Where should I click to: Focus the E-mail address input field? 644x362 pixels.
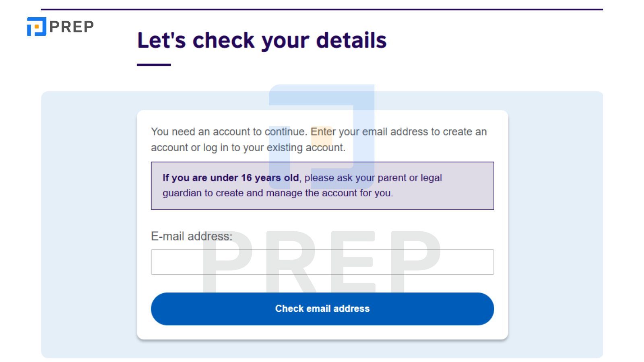322,262
